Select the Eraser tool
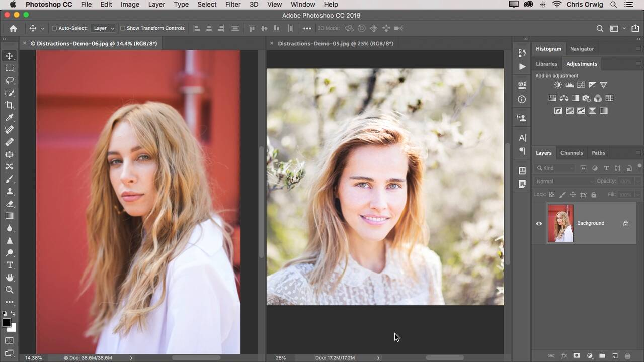Image resolution: width=644 pixels, height=362 pixels. (x=9, y=204)
